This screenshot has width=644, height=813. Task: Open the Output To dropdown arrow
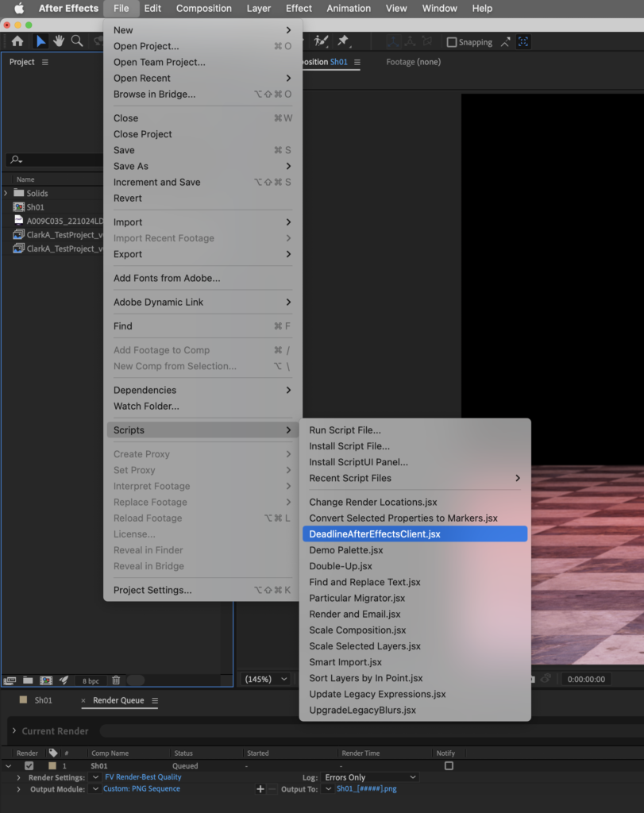[x=328, y=788]
